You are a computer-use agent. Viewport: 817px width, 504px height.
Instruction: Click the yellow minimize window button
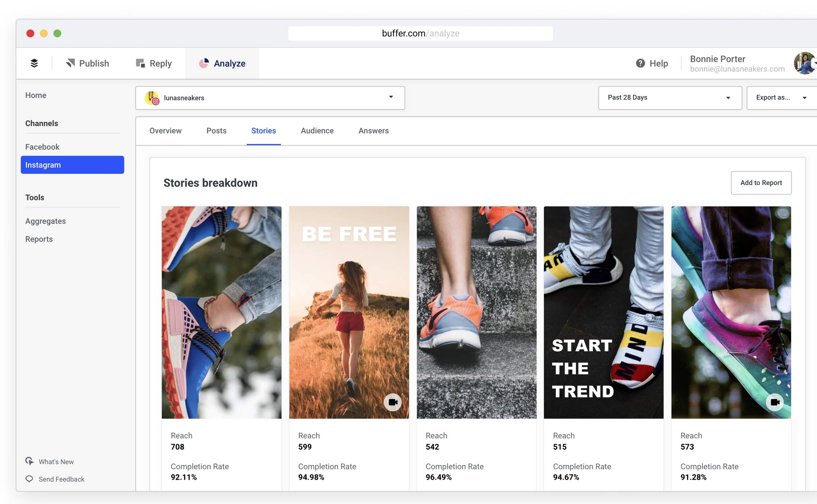44,33
